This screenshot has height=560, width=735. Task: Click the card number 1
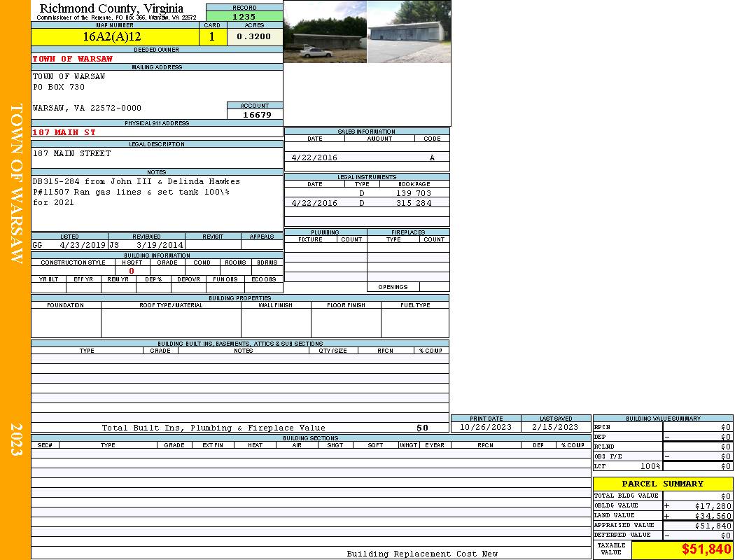pos(212,37)
